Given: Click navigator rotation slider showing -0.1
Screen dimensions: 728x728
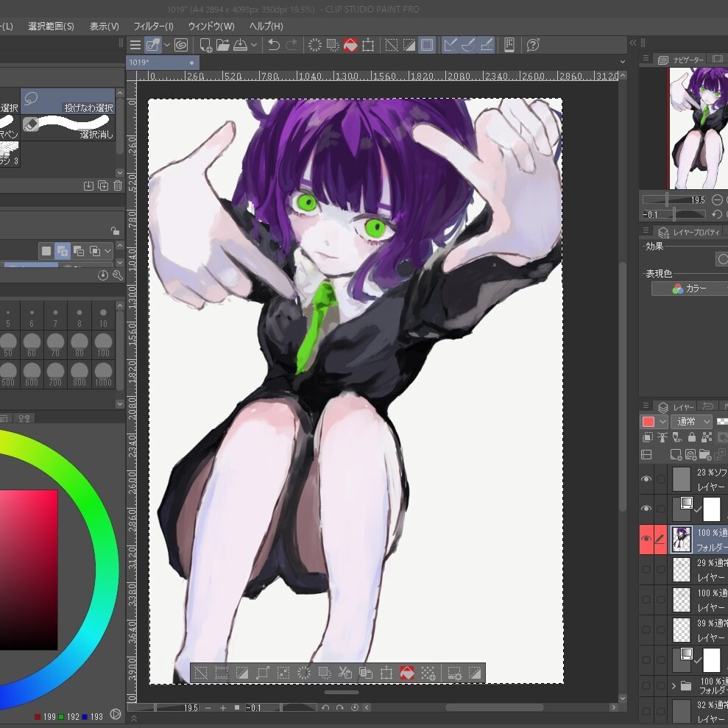Looking at the screenshot, I should coord(674,214).
